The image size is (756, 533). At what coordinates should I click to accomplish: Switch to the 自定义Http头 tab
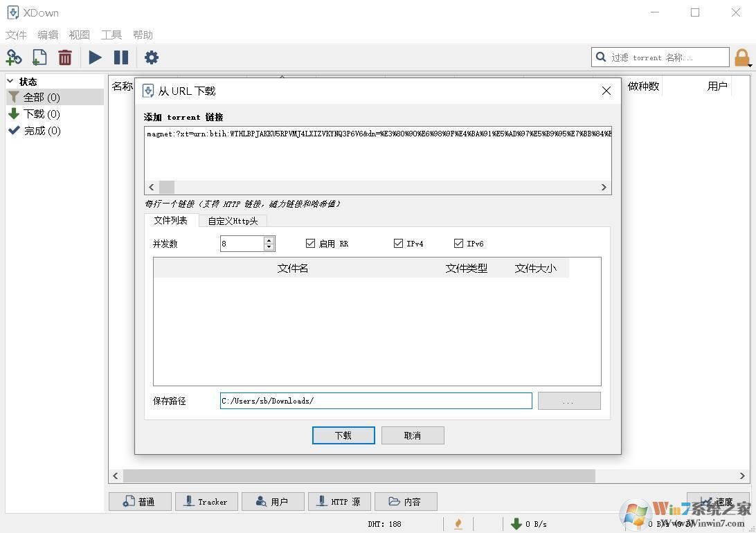pyautogui.click(x=233, y=221)
